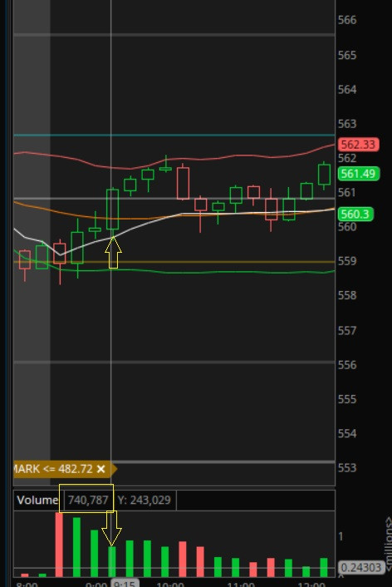Click the 555 price axis label

(x=347, y=399)
